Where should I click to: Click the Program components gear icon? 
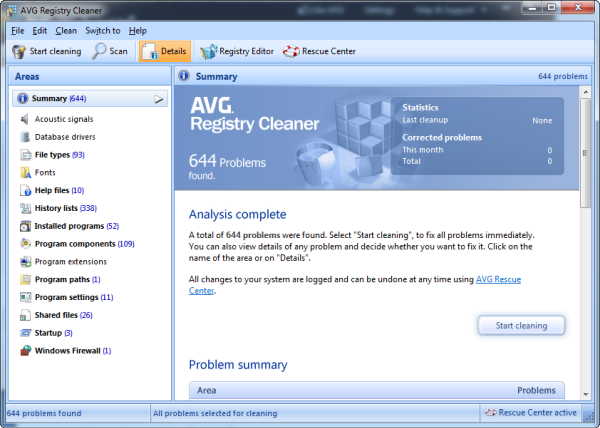point(25,244)
